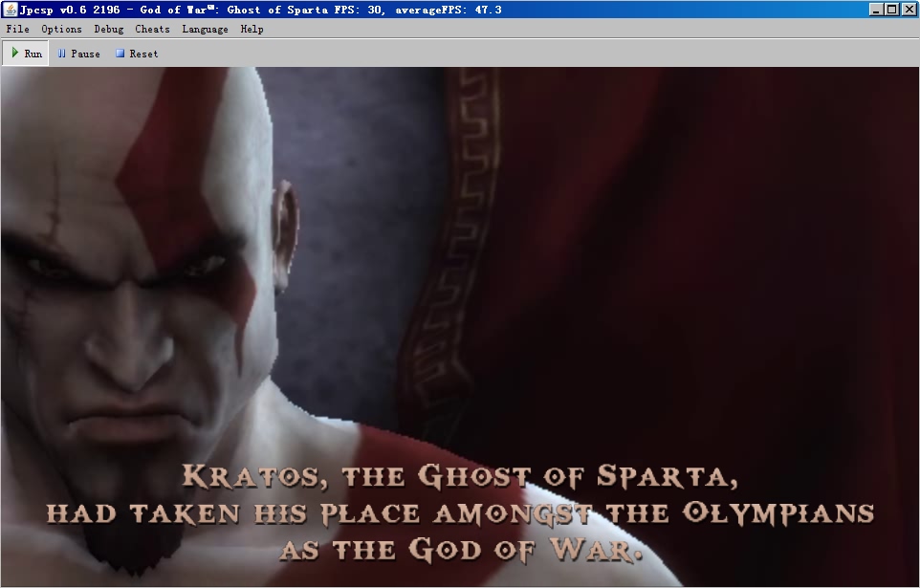Click the Jpcsp Java icon in title bar
Screen dimensions: 920x588
click(11, 10)
